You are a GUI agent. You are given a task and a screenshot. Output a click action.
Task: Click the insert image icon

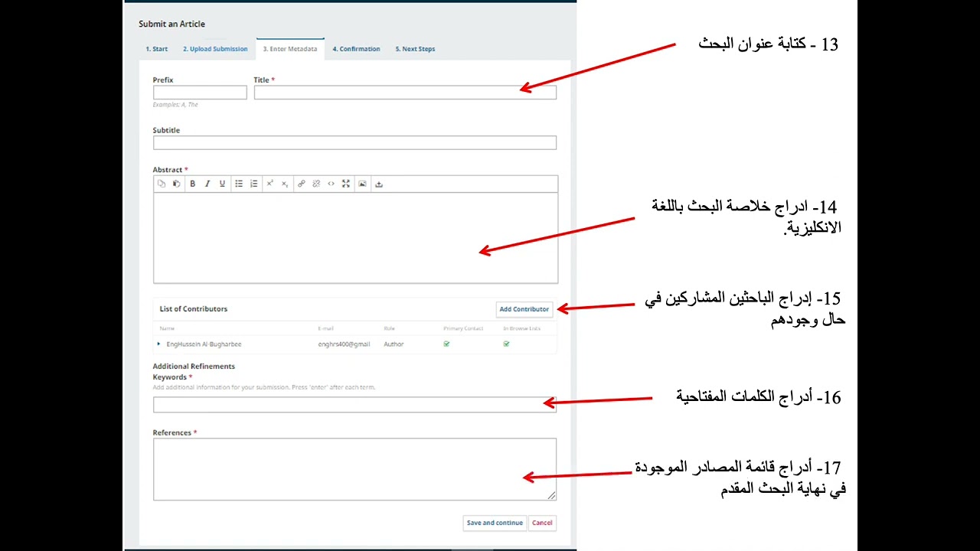point(362,184)
